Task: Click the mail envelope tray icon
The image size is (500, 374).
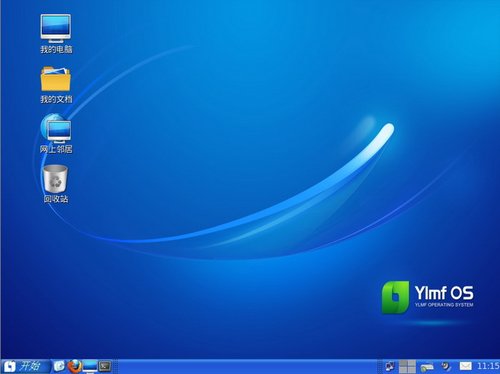Action: pyautogui.click(x=466, y=366)
